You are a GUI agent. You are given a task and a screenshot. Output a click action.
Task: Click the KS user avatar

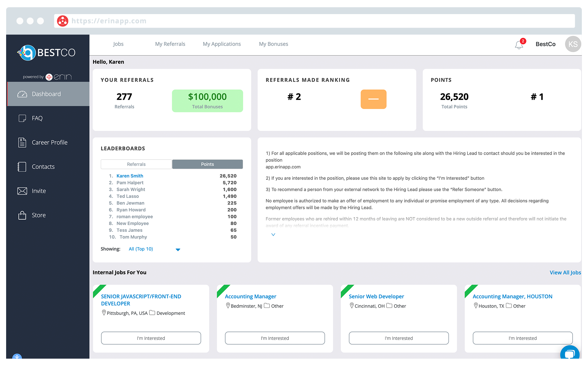click(573, 44)
